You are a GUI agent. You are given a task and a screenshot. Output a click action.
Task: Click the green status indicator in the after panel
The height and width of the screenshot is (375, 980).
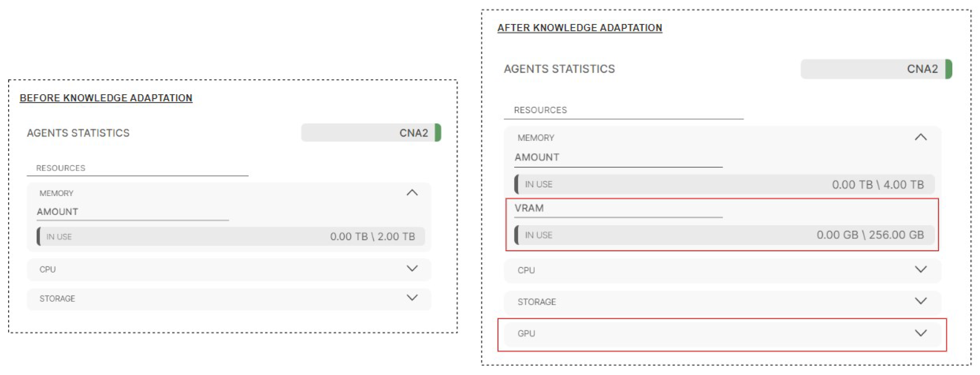(x=949, y=69)
